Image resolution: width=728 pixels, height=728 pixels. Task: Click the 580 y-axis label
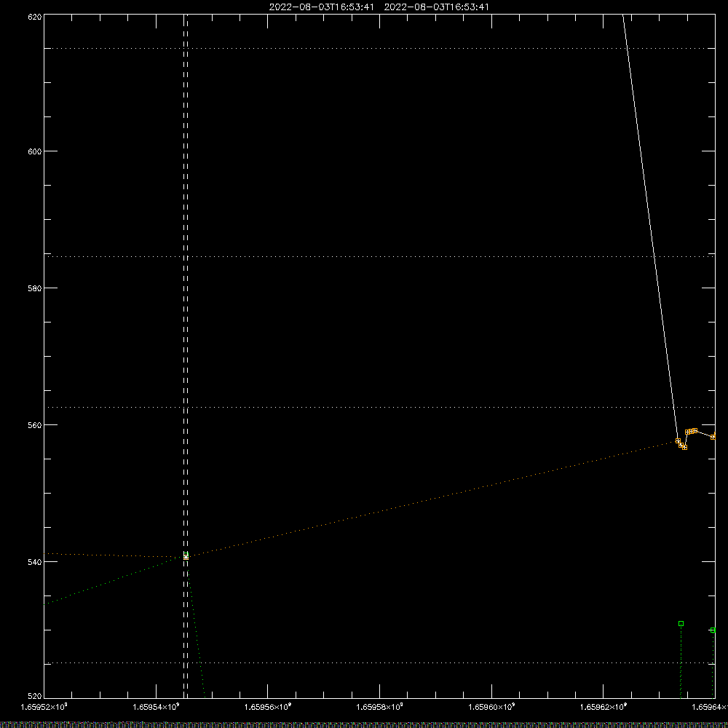35,288
